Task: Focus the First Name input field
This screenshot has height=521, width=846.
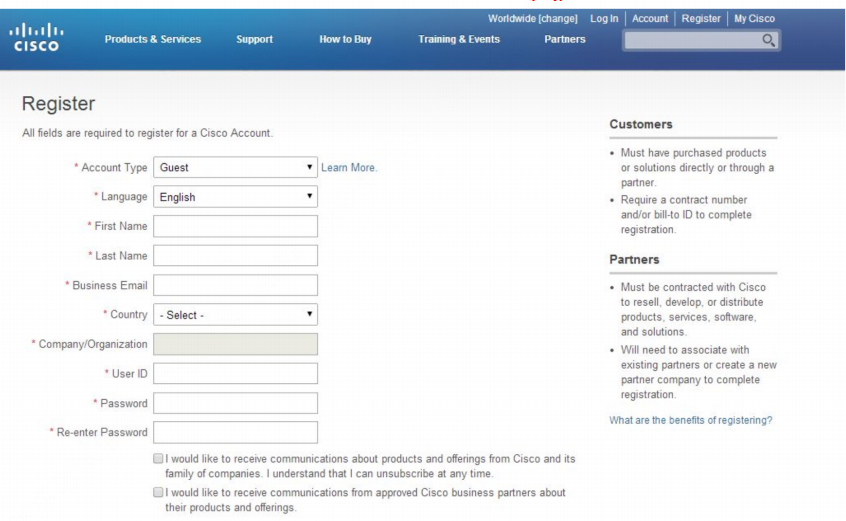Action: pos(235,227)
